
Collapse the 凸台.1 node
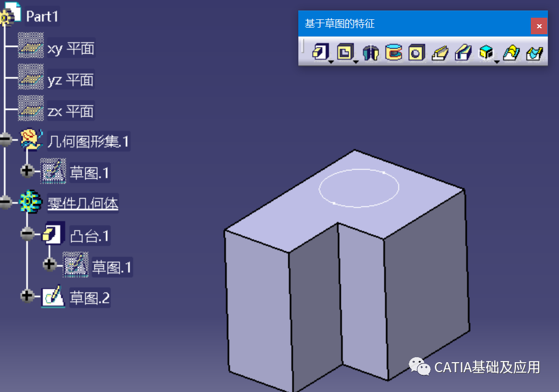(27, 234)
